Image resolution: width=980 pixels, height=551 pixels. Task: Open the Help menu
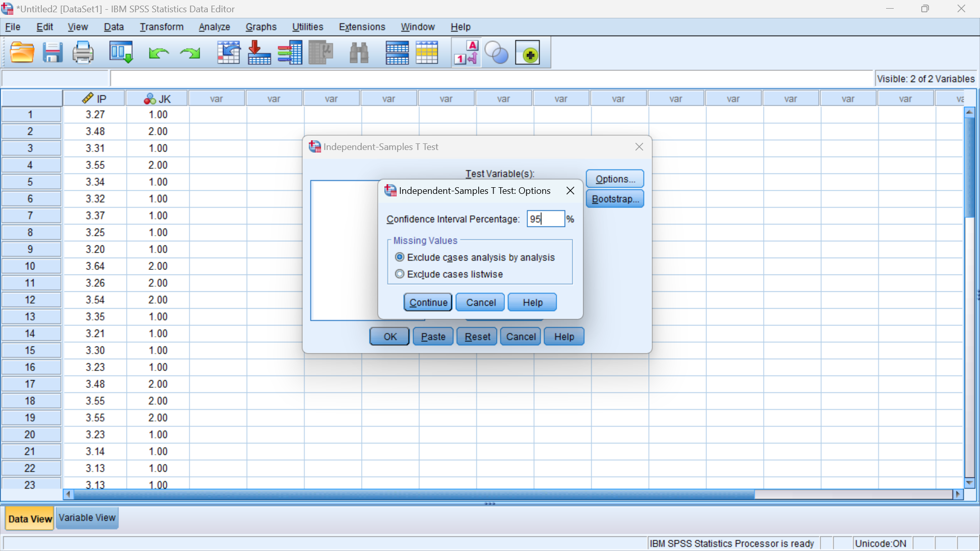click(460, 27)
